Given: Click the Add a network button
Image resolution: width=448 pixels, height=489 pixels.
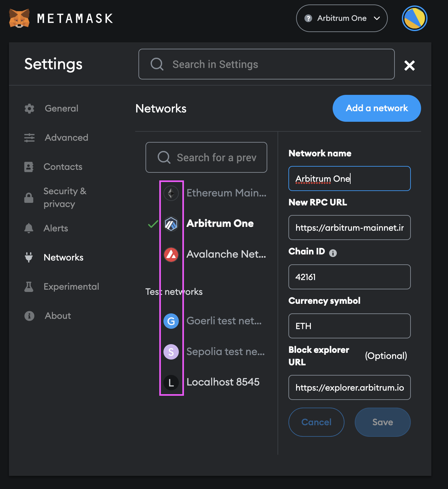Looking at the screenshot, I should tap(377, 108).
